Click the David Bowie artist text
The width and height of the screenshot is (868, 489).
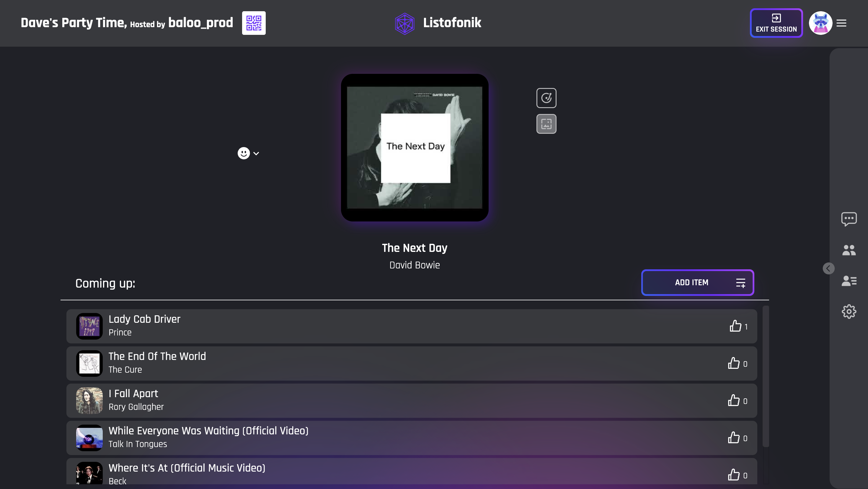pos(415,265)
